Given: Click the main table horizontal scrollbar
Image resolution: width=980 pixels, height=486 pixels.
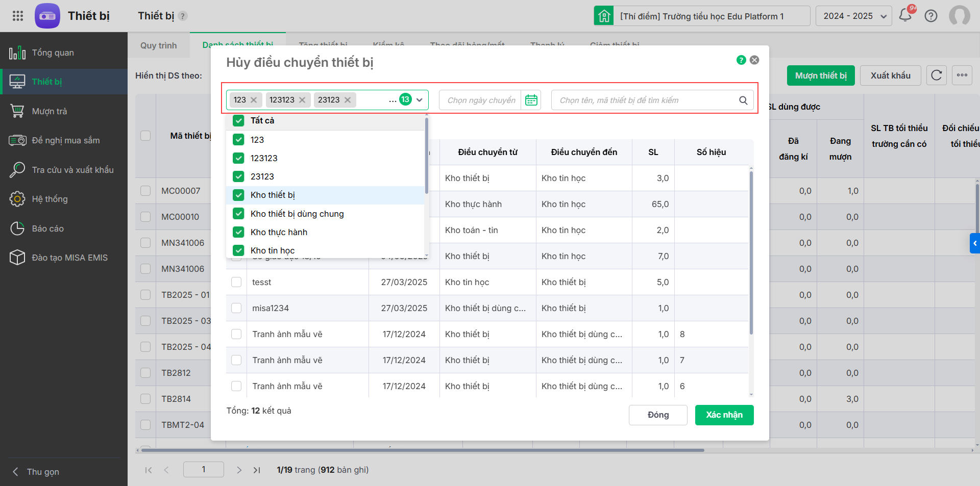Looking at the screenshot, I should (423, 450).
